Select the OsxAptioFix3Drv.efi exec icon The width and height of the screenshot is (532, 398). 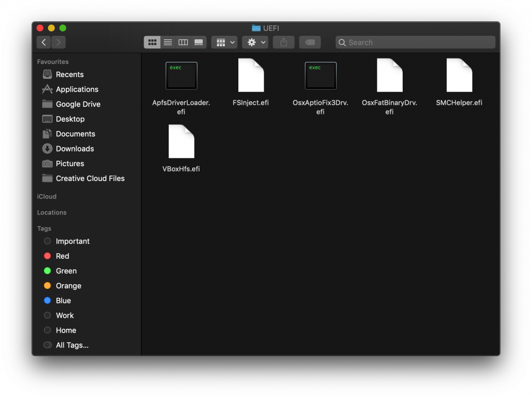click(321, 76)
